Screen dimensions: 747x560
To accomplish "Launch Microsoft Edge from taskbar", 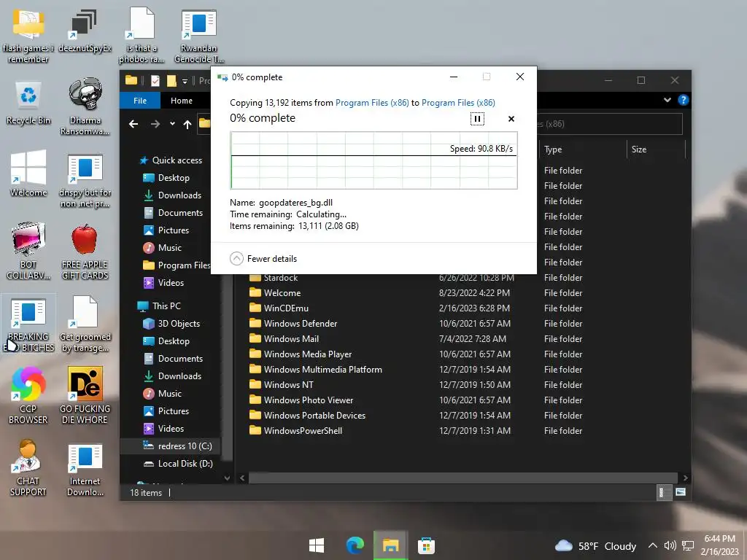I will coord(355,545).
